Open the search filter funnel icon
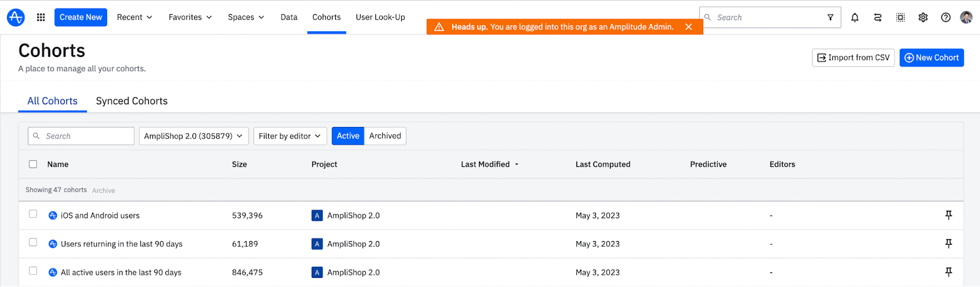The height and width of the screenshot is (287, 980). [x=831, y=17]
